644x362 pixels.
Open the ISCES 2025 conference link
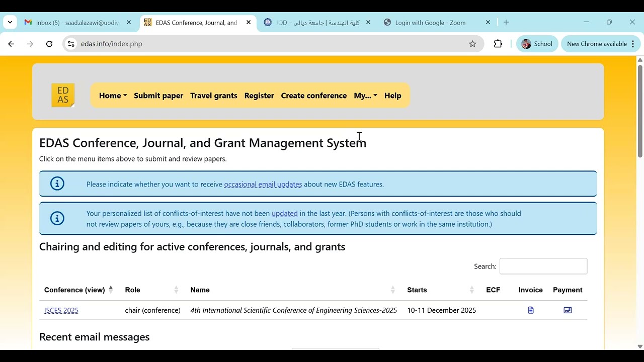pyautogui.click(x=61, y=310)
